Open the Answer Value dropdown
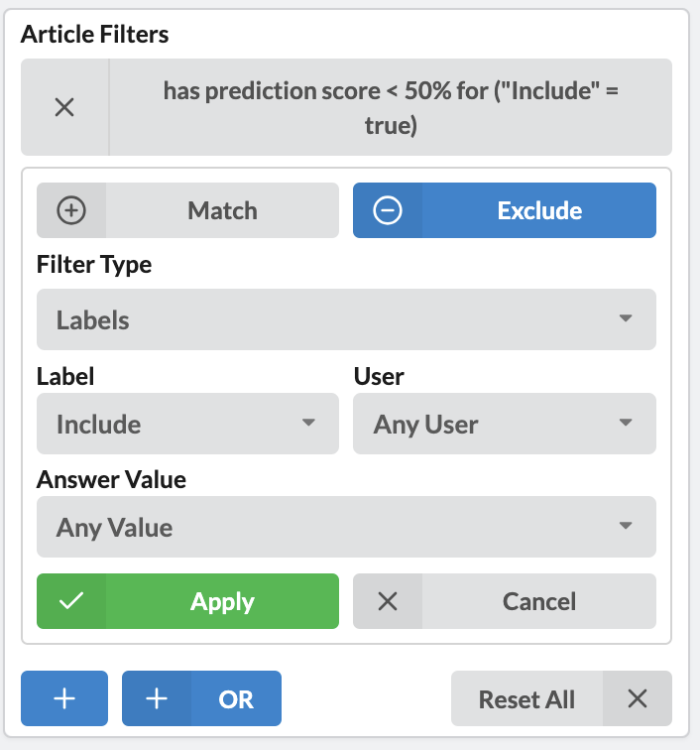The height and width of the screenshot is (750, 700). point(346,527)
